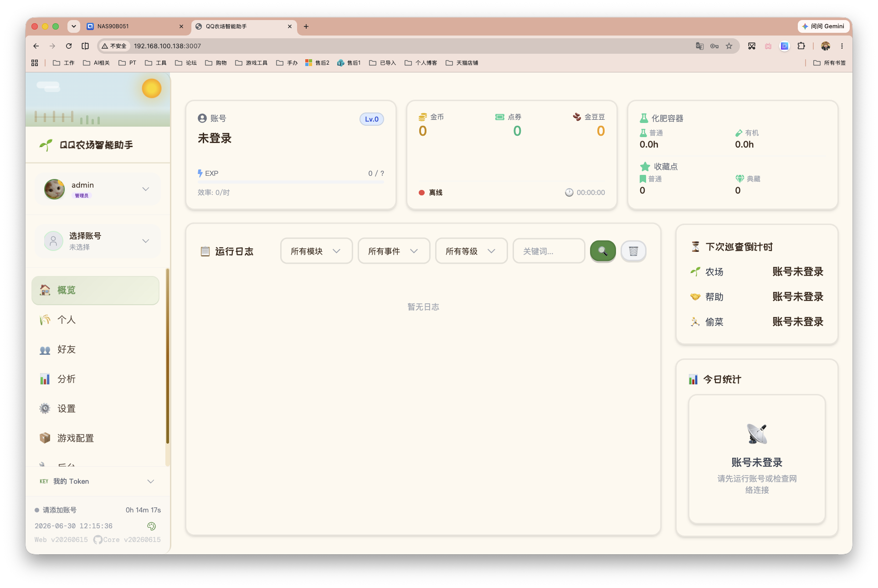This screenshot has height=588, width=878.
Task: Click the sidebar vertical scrollbar
Action: tap(167, 356)
